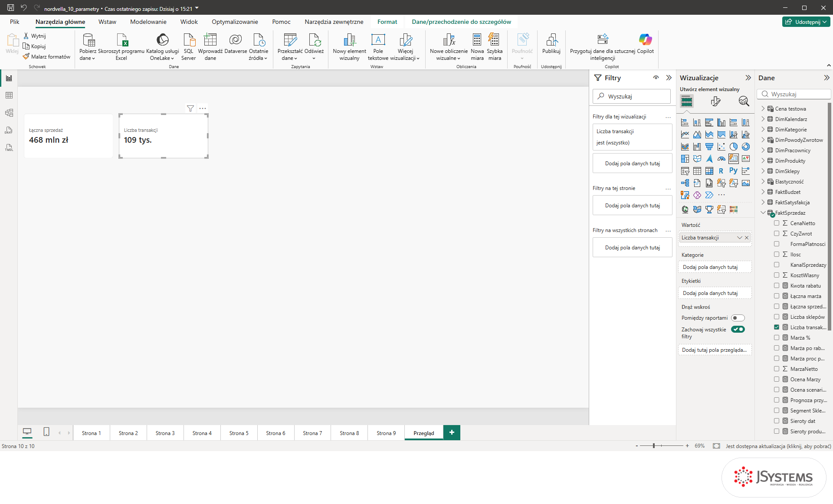Create a Nowa miara measure
This screenshot has height=504, width=833.
[477, 47]
